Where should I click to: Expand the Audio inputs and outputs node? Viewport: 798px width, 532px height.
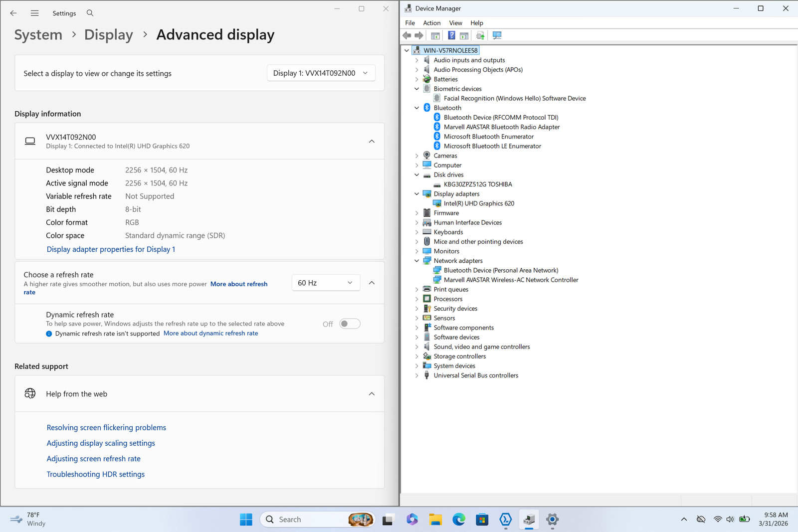[x=417, y=60]
